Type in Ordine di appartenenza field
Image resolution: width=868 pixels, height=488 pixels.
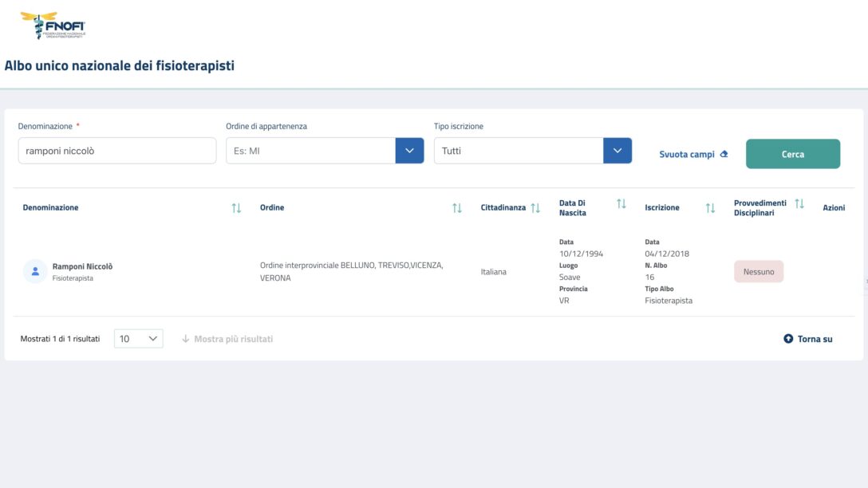click(311, 151)
